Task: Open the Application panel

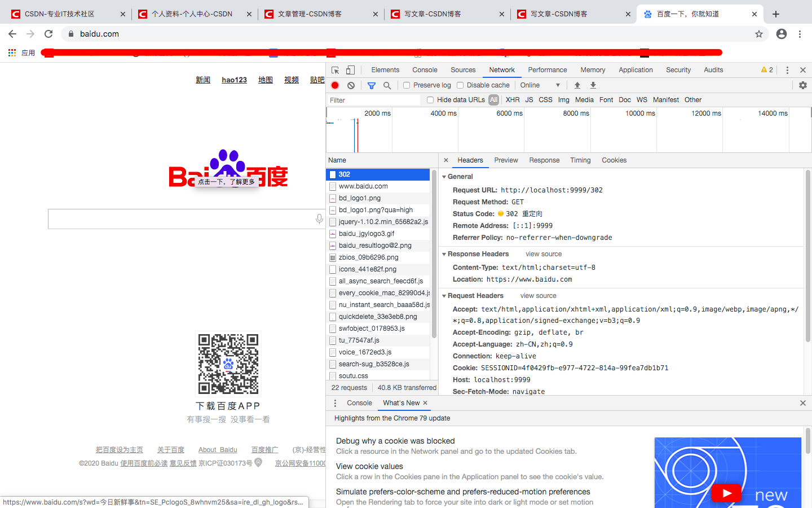Action: (x=636, y=70)
